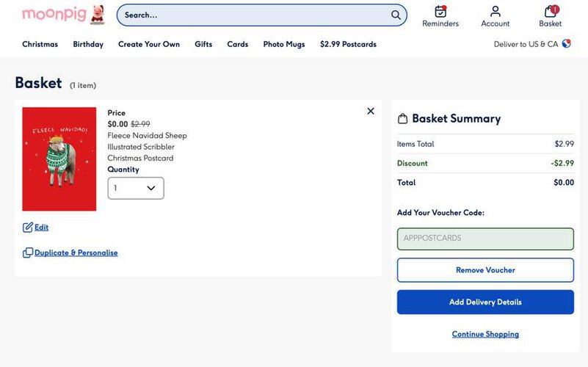Open the Account profile icon
Viewport: 588px width, 367px height.
(496, 12)
